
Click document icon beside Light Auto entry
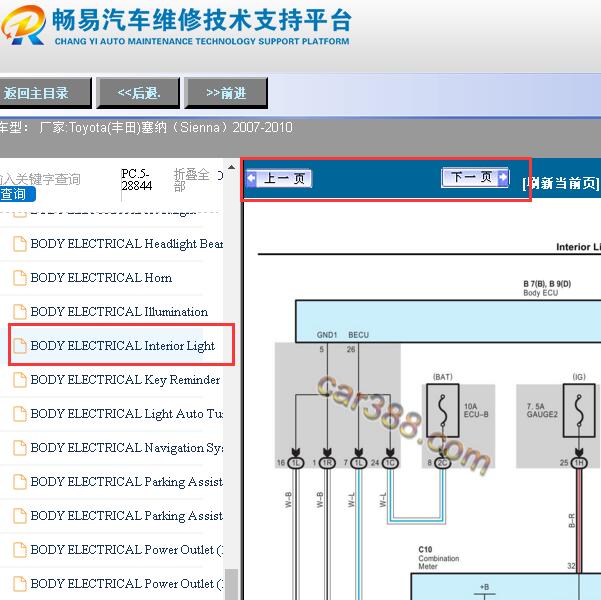[20, 414]
